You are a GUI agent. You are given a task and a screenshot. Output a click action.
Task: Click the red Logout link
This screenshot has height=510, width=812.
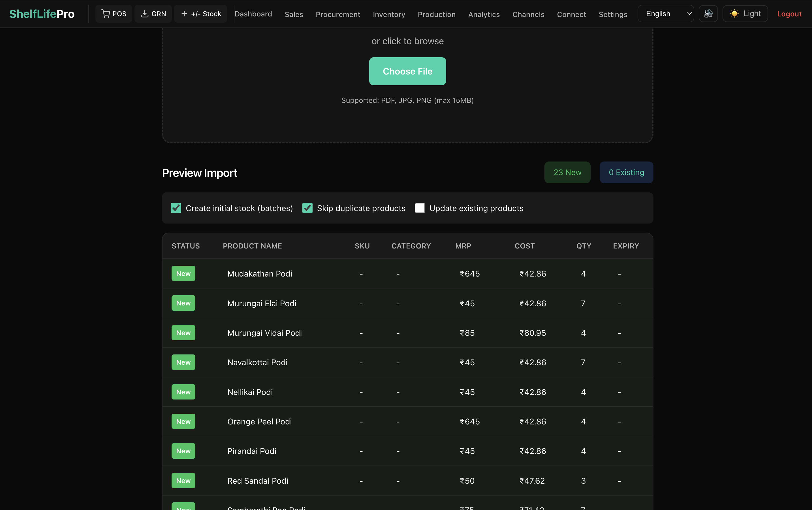789,14
